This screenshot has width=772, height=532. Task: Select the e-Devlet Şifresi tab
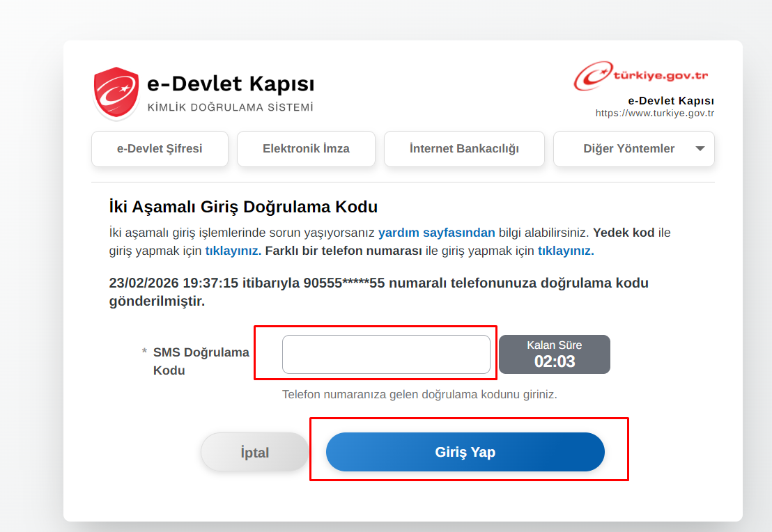[160, 148]
